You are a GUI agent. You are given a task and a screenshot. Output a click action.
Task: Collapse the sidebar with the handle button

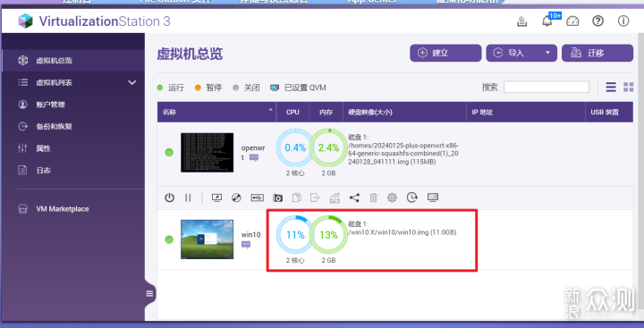149,293
